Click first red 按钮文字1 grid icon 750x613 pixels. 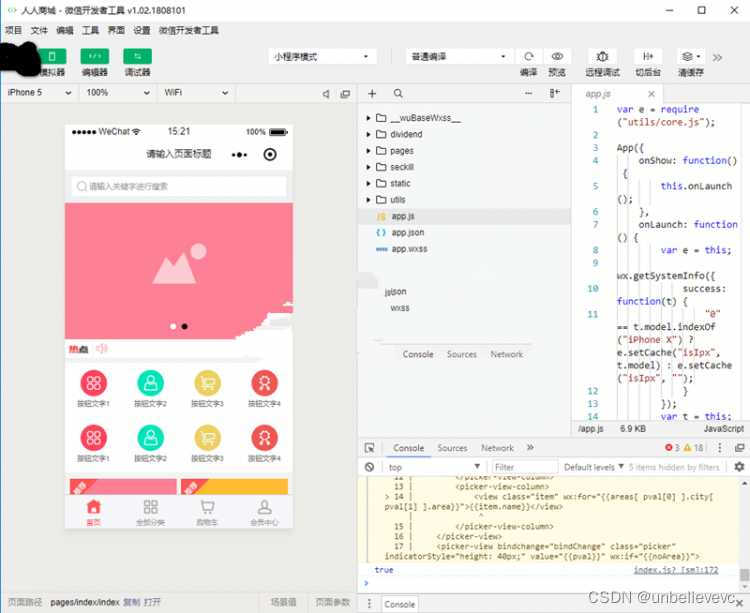point(94,383)
